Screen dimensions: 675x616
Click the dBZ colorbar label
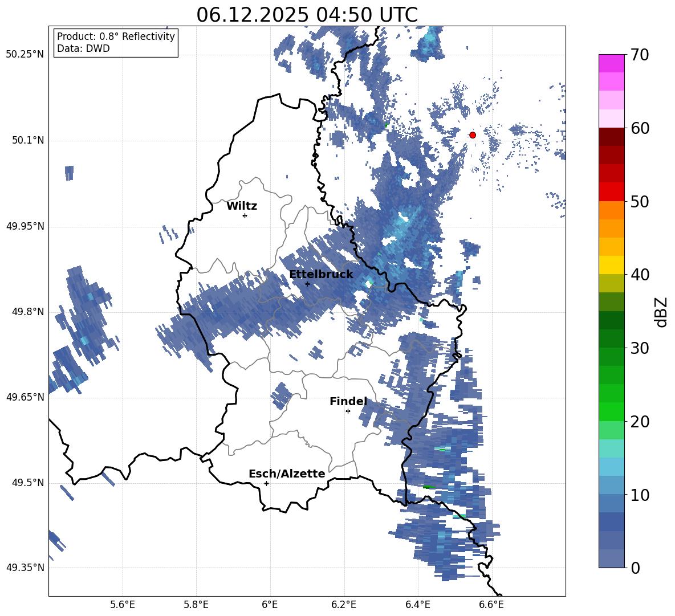click(662, 312)
